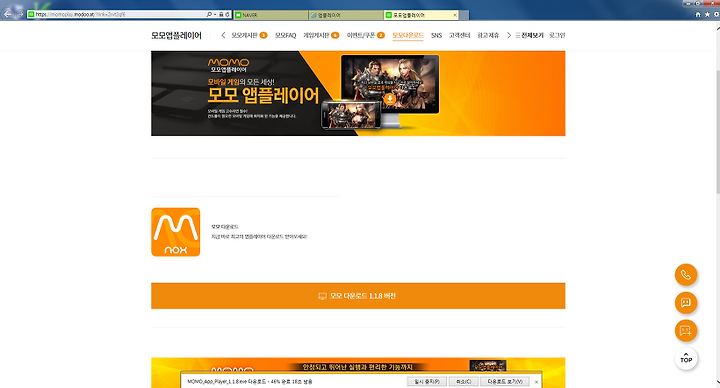Click the refresh icon in address bar
The width and height of the screenshot is (720, 388).
227,15
